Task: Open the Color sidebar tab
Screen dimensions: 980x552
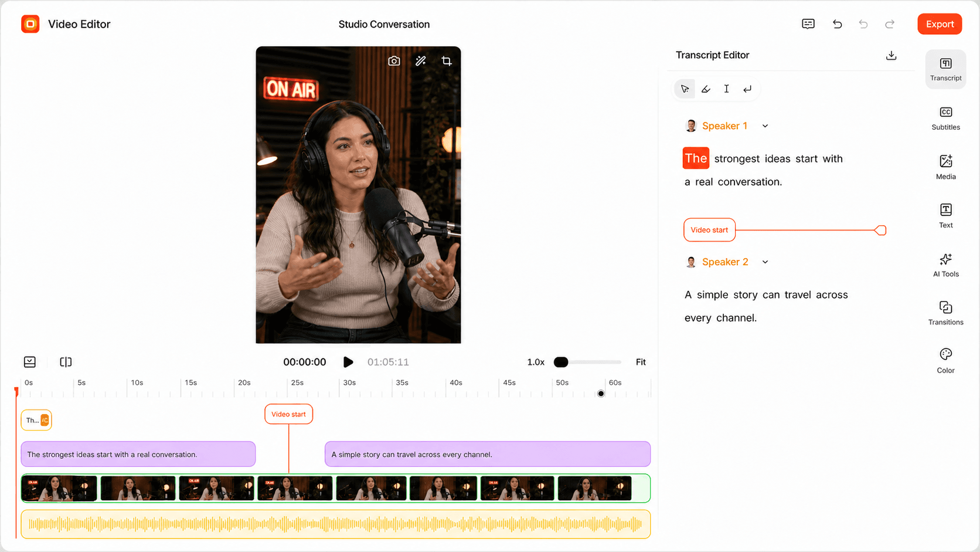Action: pyautogui.click(x=945, y=361)
